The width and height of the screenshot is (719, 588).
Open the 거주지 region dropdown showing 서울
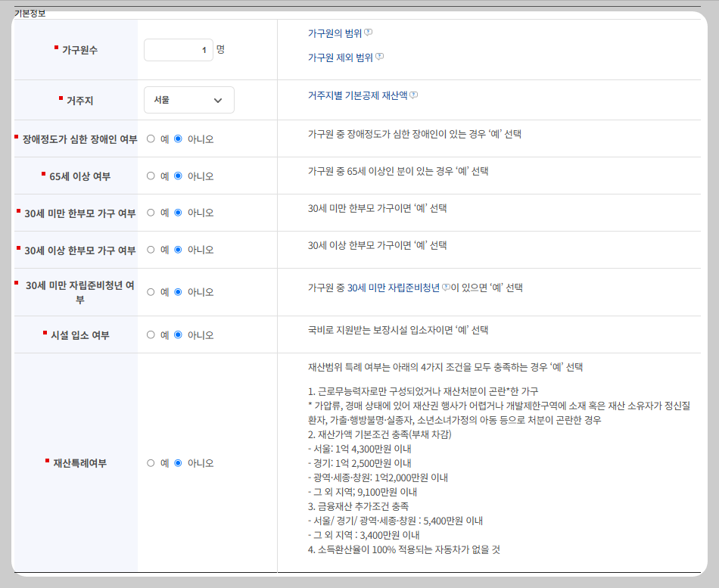[188, 99]
